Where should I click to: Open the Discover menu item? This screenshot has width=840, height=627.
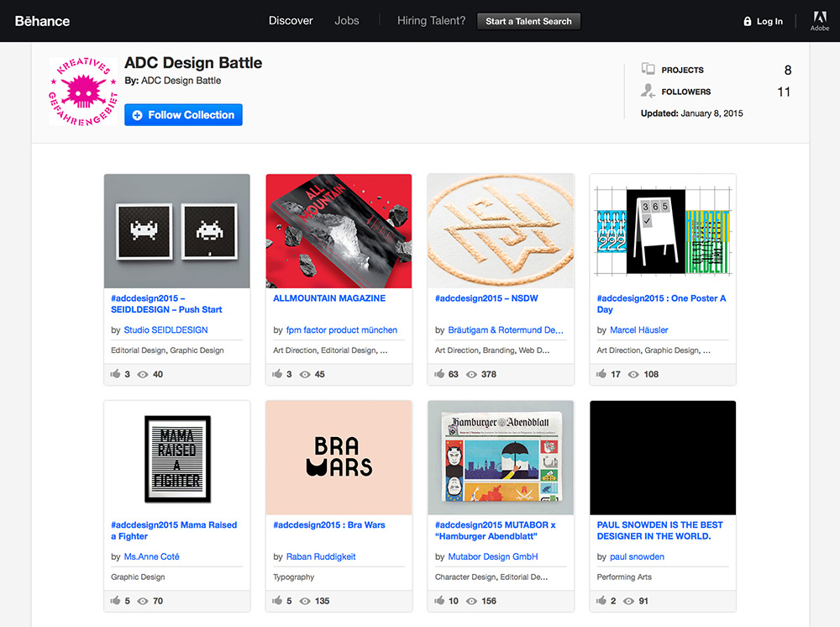coord(291,21)
